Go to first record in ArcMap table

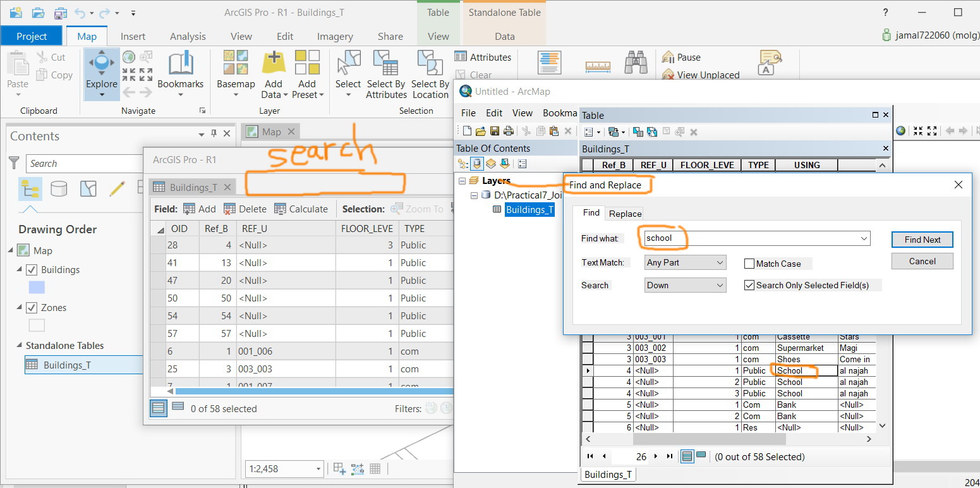590,456
